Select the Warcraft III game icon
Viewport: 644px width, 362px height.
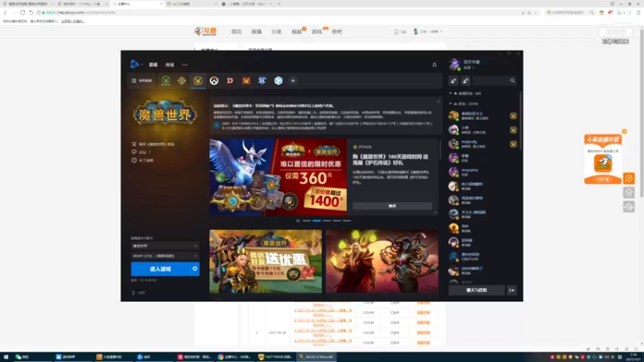(x=246, y=80)
